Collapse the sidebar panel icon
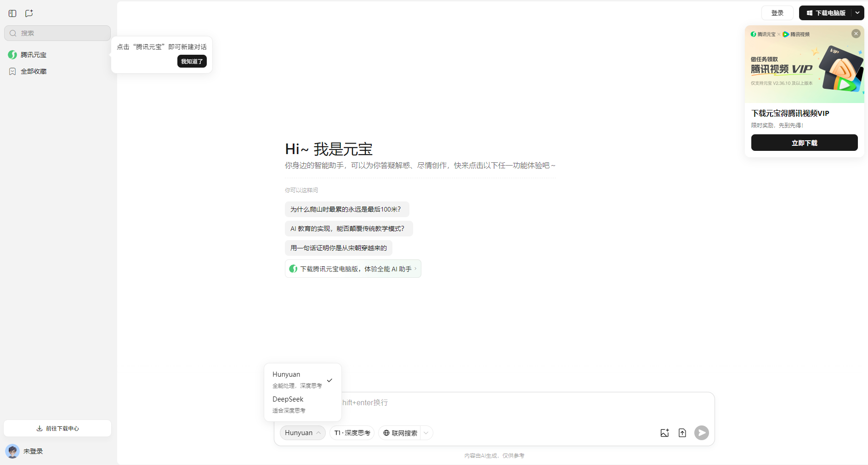This screenshot has height=465, width=868. (12, 13)
